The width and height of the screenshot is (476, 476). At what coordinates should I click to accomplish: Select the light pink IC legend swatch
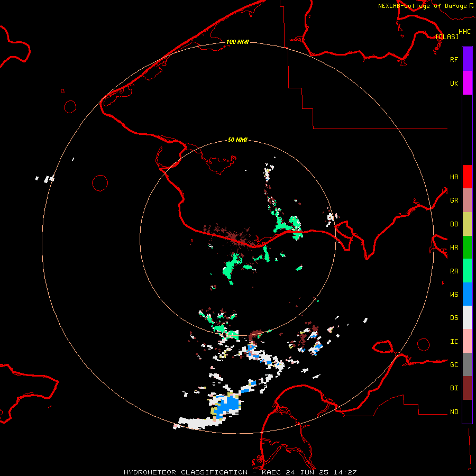pos(467,341)
